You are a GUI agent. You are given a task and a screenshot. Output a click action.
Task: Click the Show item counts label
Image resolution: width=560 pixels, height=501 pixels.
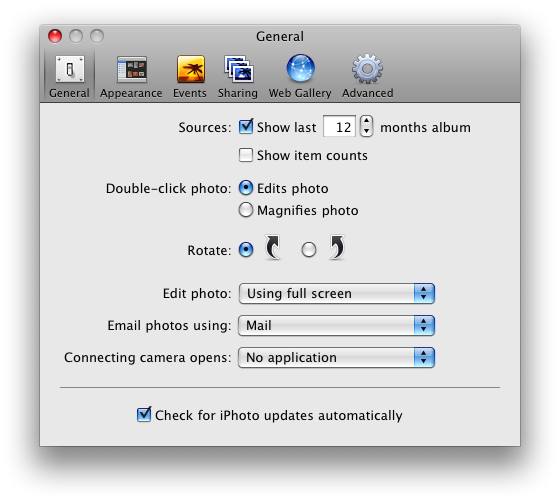pos(312,156)
